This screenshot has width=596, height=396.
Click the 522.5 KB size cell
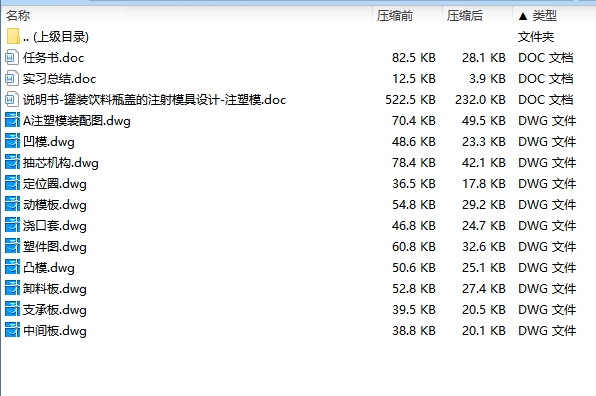tap(410, 100)
